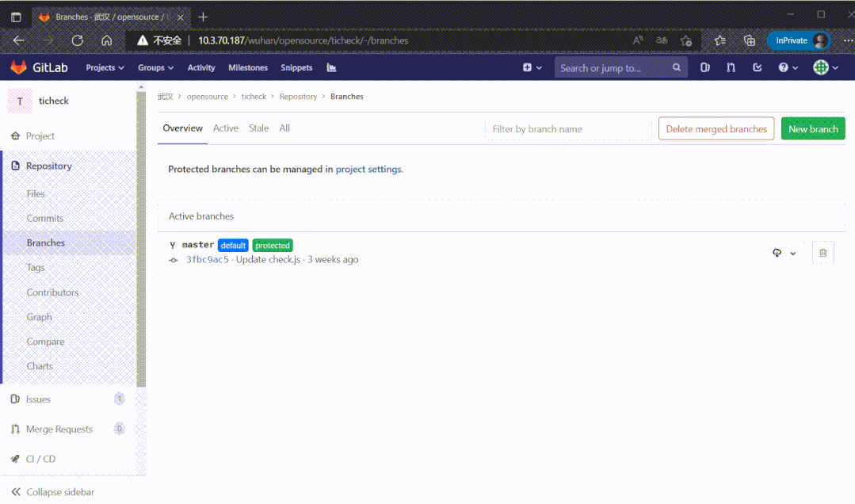Open the Issues icon in top navbar

(704, 68)
